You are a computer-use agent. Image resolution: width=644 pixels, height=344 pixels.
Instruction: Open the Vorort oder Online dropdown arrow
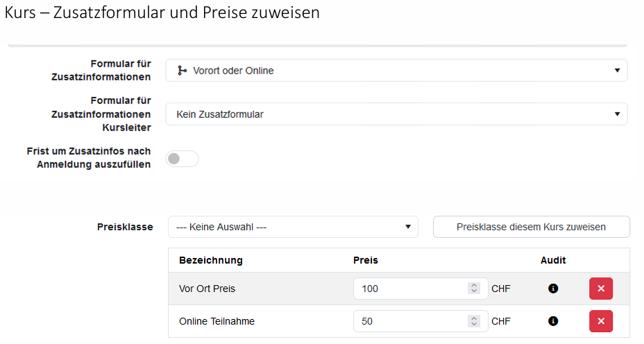coord(617,71)
